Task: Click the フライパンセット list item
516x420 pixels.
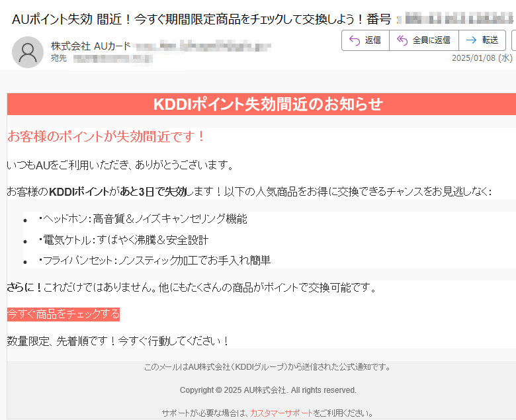Action: click(155, 261)
